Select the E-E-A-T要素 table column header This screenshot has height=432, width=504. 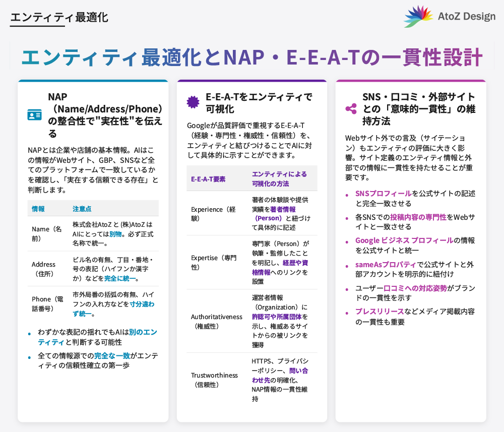pos(208,179)
